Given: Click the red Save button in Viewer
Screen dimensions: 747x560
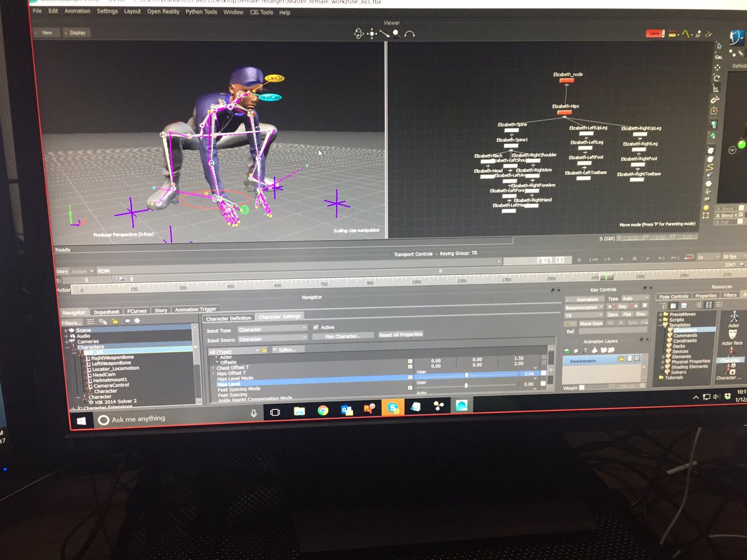Looking at the screenshot, I should (654, 34).
